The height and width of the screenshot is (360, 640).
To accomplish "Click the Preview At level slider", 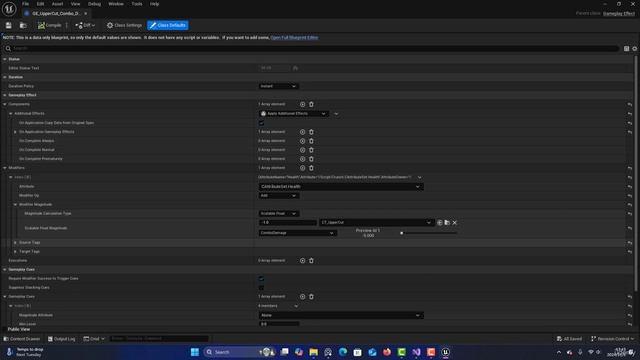I will pos(428,233).
